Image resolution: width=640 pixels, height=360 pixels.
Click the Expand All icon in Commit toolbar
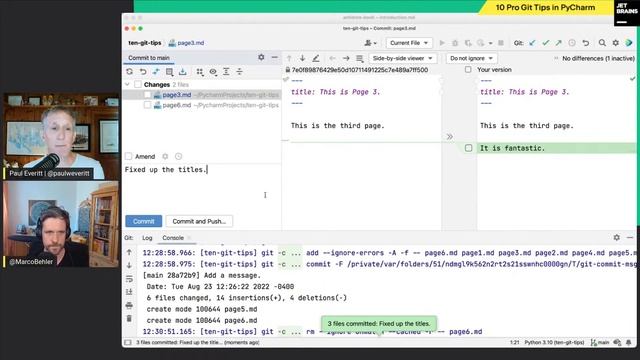pyautogui.click(x=226, y=72)
